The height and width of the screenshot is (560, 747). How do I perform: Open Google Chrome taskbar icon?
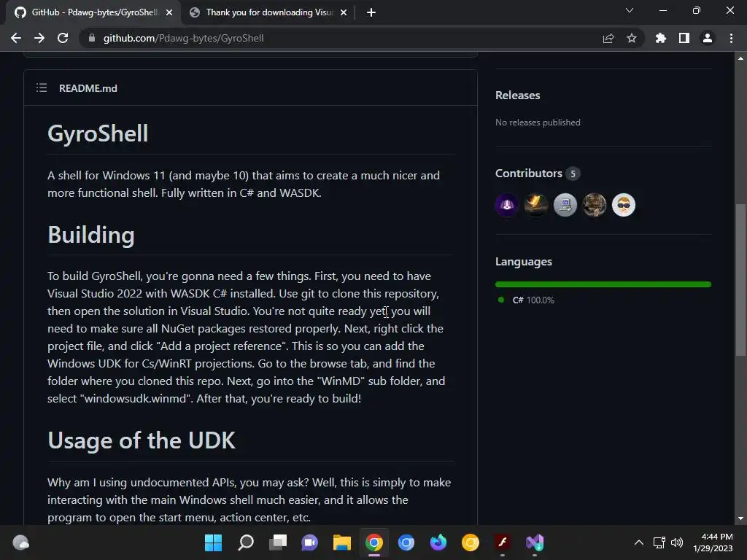374,542
